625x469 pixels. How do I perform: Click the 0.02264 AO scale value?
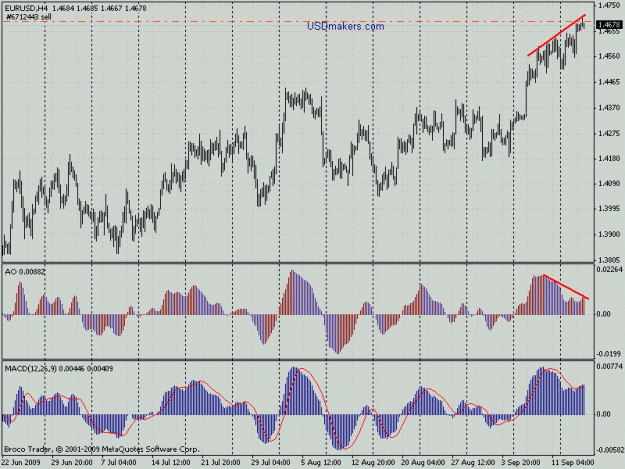(609, 270)
